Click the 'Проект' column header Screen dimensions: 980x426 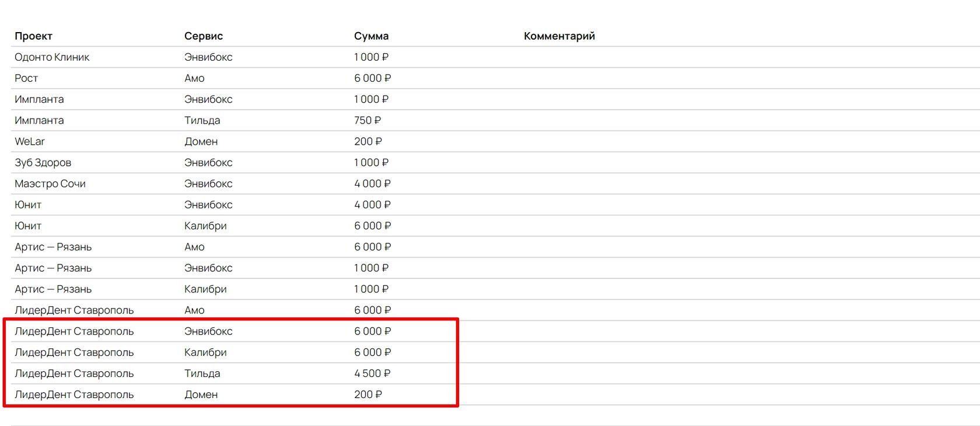tap(33, 36)
